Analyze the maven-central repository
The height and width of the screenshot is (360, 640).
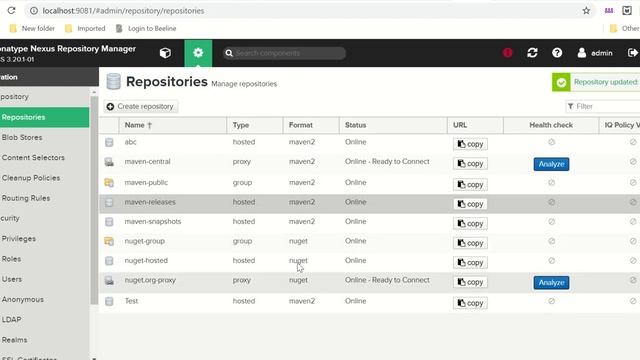pos(551,164)
